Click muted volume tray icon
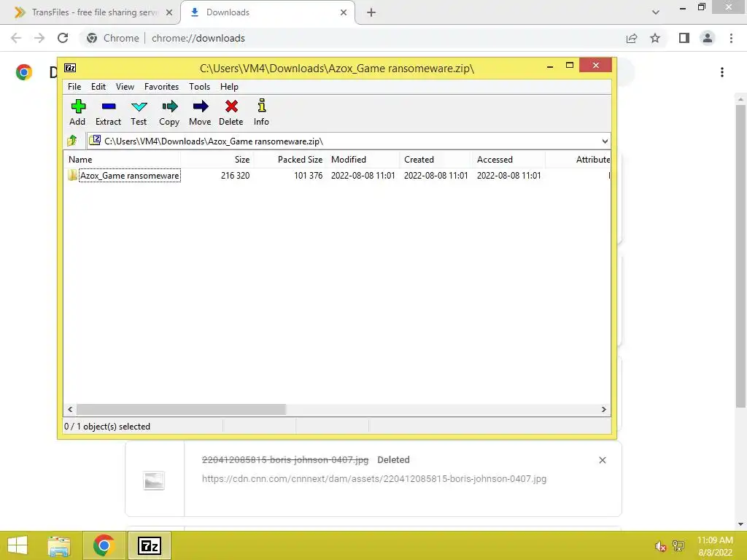 pyautogui.click(x=660, y=546)
